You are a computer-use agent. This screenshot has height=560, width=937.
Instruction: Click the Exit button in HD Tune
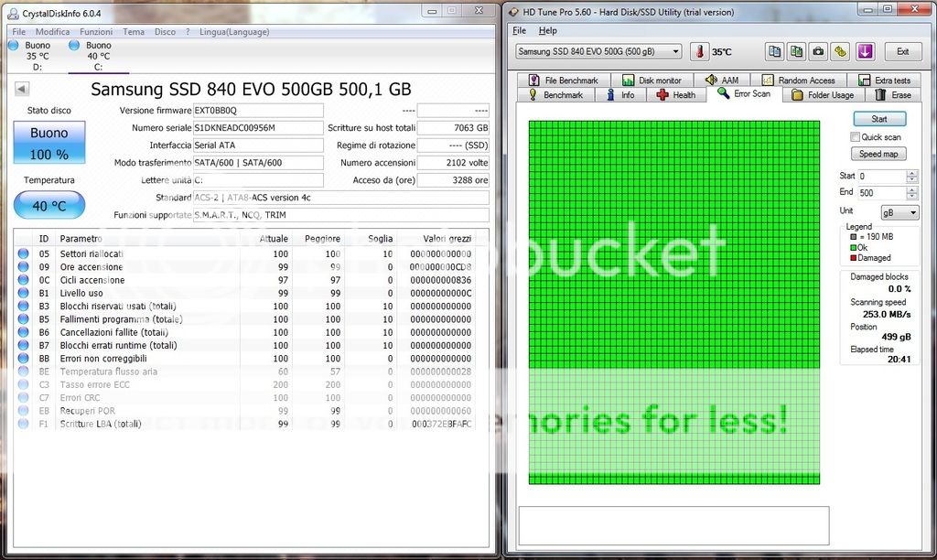pos(902,51)
